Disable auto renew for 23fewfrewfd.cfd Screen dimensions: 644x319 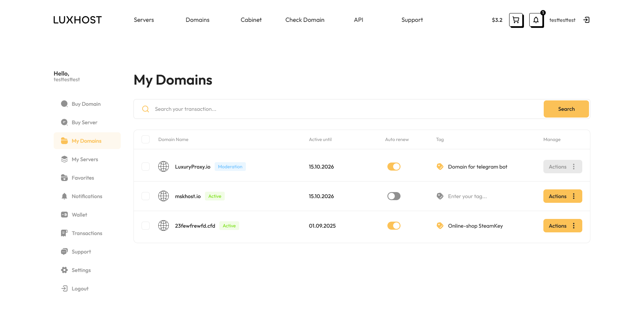point(394,226)
